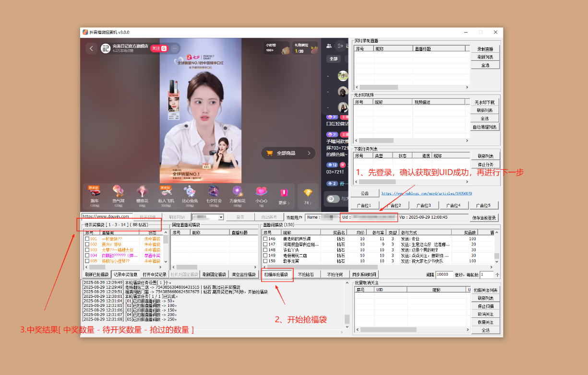Click the 间隔 input showing 10000

pos(444,274)
